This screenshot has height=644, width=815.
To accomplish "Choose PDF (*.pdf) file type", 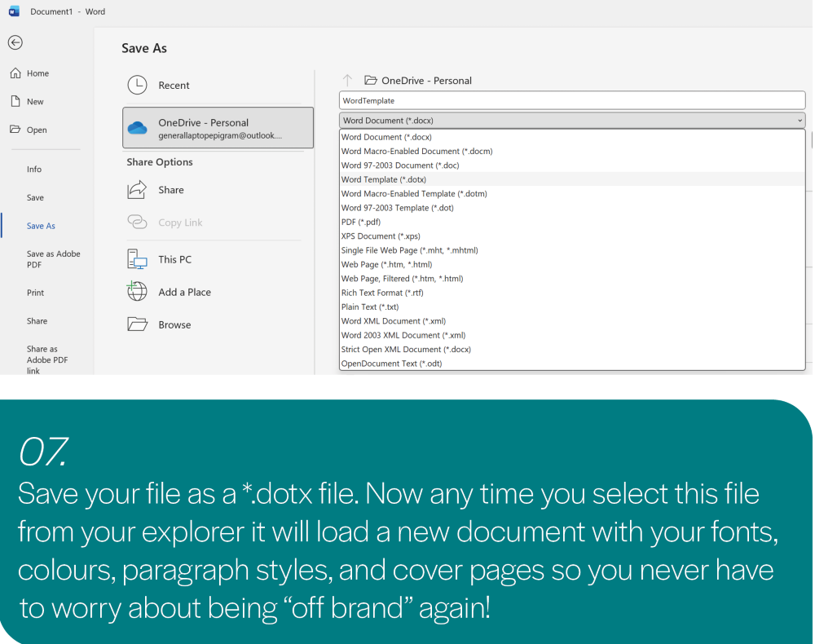I will tap(572, 222).
